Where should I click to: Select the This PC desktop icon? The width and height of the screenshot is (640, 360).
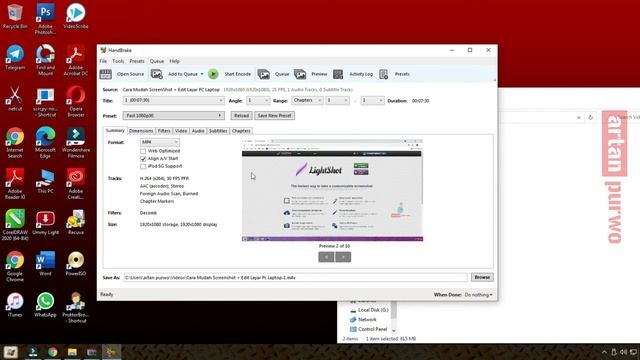(45, 181)
